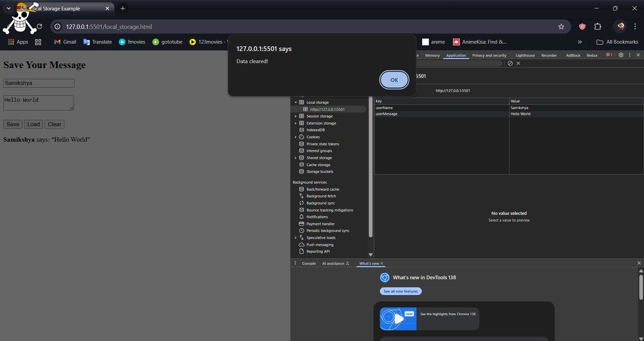Click See all new features button

(401, 291)
